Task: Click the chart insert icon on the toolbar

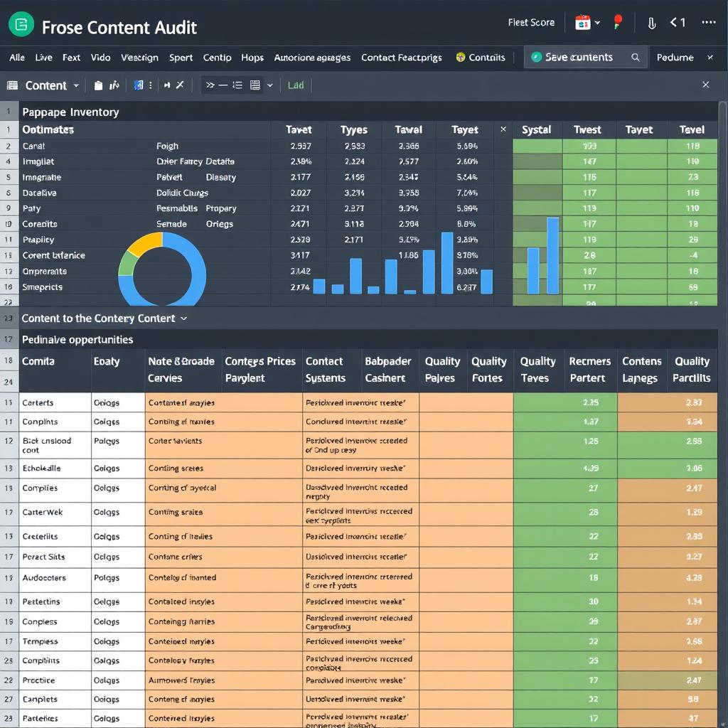Action: pos(114,85)
